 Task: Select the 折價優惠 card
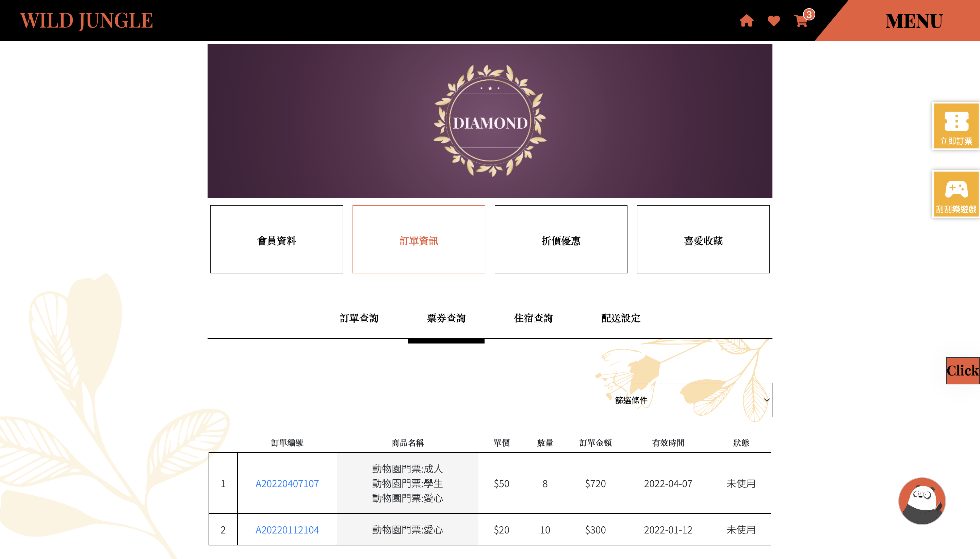coord(560,239)
